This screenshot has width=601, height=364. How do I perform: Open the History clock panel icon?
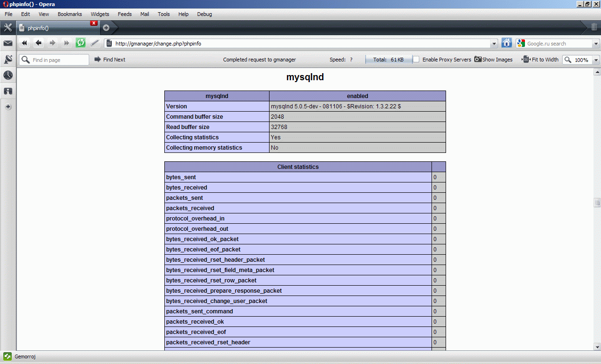click(x=8, y=75)
